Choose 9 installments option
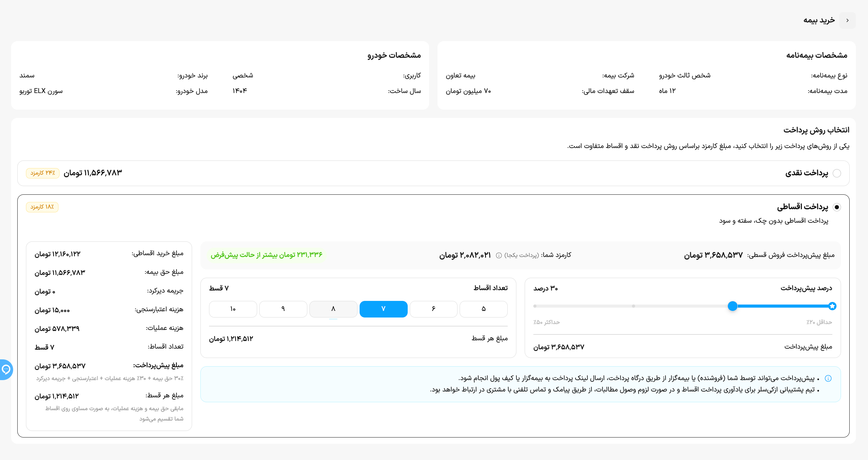868x460 pixels. point(283,309)
